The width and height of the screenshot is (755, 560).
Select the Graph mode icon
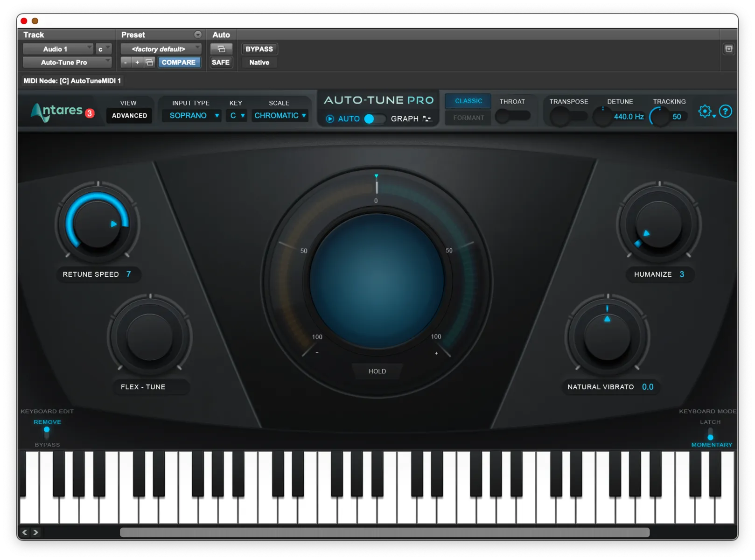(x=427, y=119)
